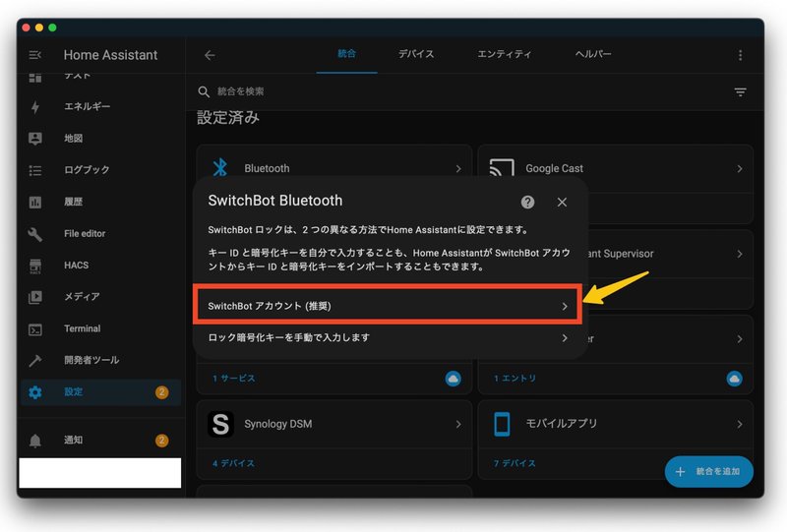Click cloud icon next to 1 サービス

click(453, 379)
